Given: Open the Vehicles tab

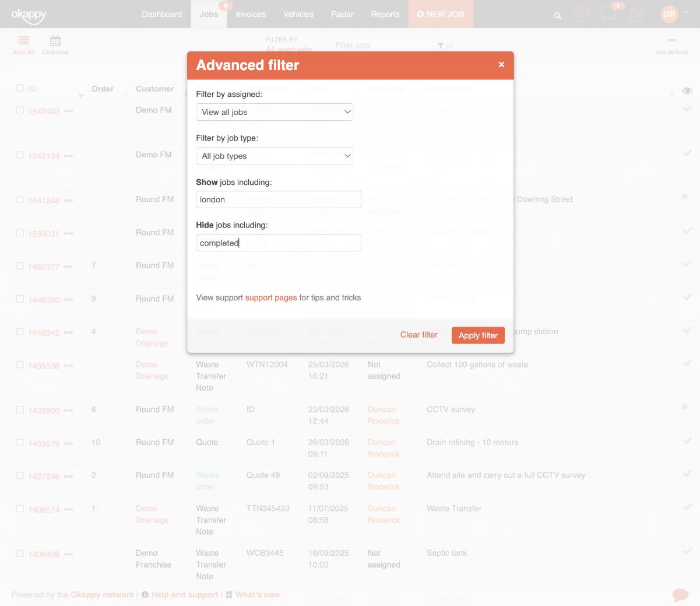Looking at the screenshot, I should click(x=298, y=14).
